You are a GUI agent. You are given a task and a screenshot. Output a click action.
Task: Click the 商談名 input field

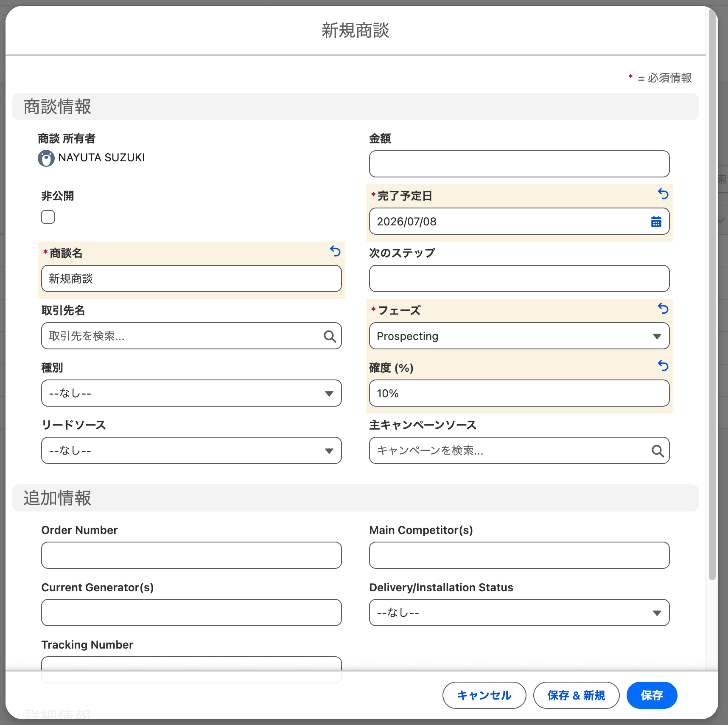coord(191,279)
